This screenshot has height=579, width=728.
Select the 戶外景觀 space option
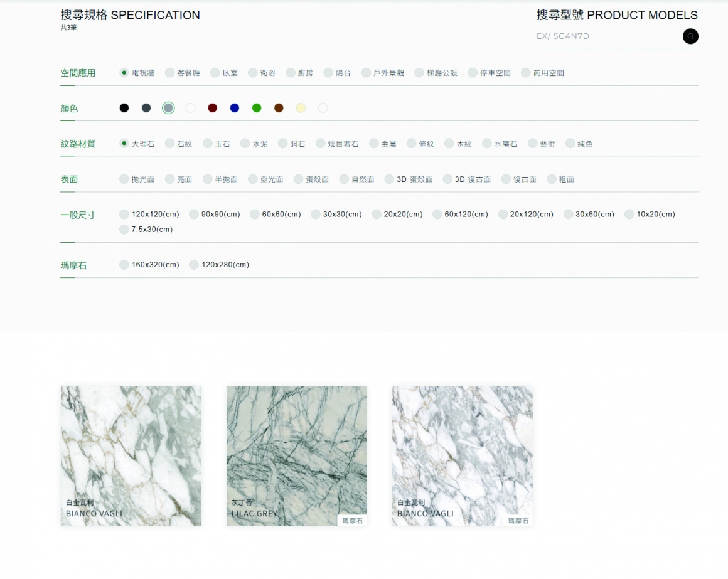(x=367, y=73)
